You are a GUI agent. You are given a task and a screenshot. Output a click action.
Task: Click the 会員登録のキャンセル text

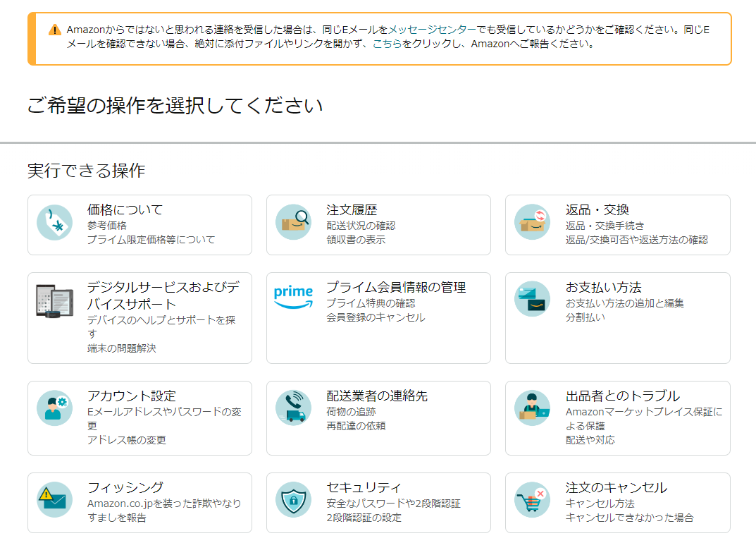[x=376, y=317]
